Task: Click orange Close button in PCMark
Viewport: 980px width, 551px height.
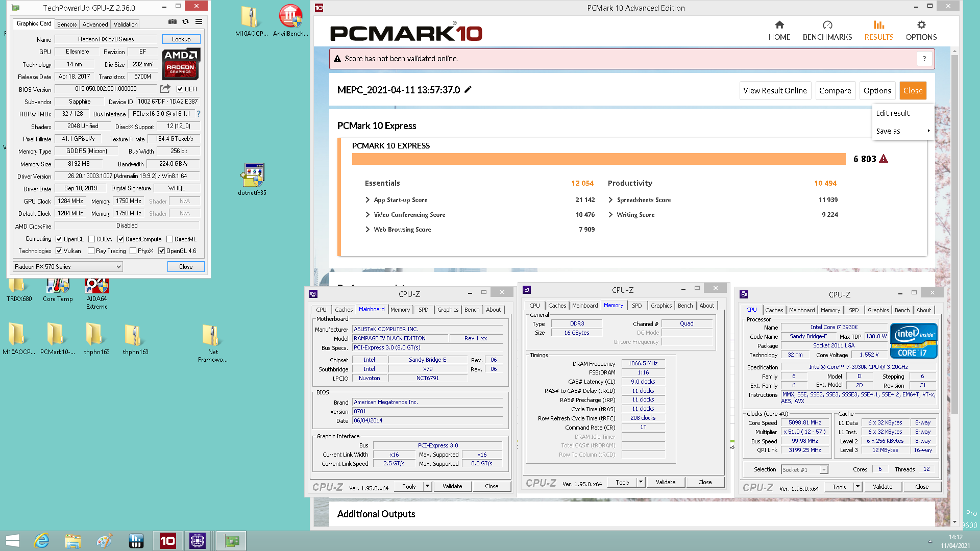Action: [913, 91]
